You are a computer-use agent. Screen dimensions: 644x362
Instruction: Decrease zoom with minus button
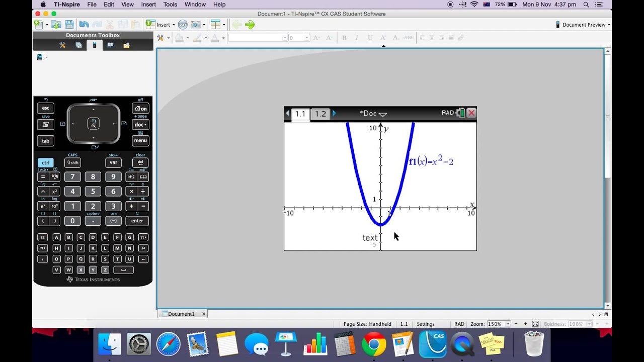click(x=517, y=324)
